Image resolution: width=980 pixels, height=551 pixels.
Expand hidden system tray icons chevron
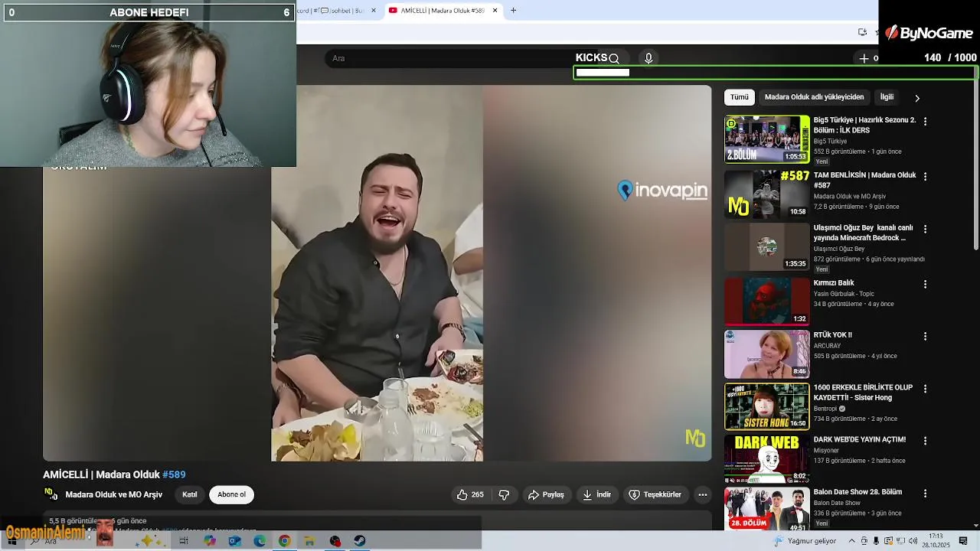pyautogui.click(x=852, y=541)
